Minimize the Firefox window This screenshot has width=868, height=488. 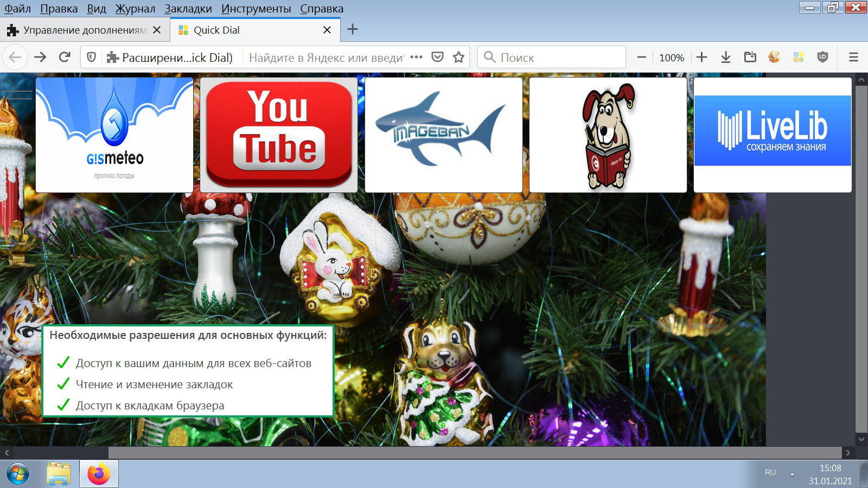(810, 8)
